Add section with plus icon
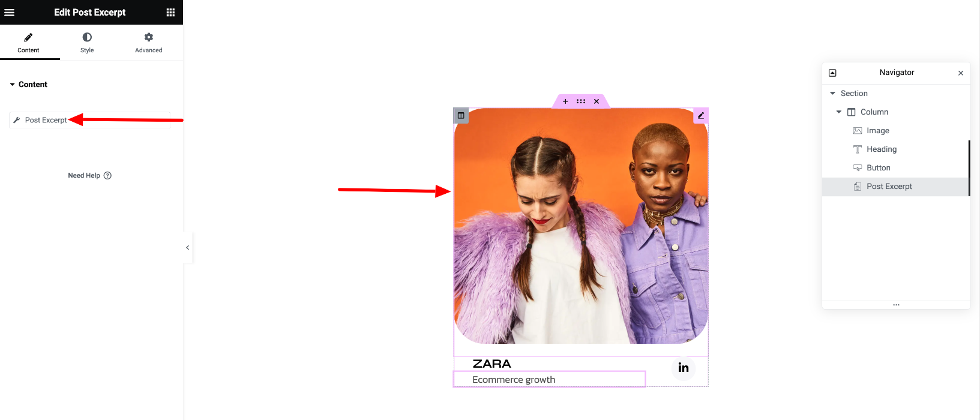The height and width of the screenshot is (420, 980). (565, 101)
